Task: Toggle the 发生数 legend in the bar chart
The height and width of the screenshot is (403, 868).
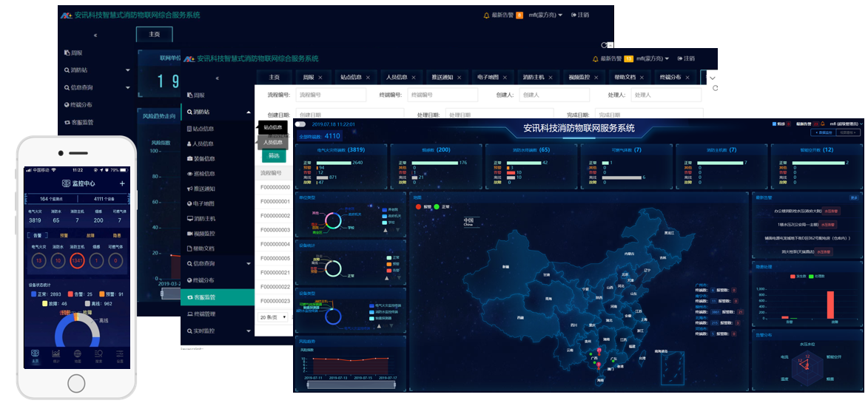Action: [x=798, y=276]
